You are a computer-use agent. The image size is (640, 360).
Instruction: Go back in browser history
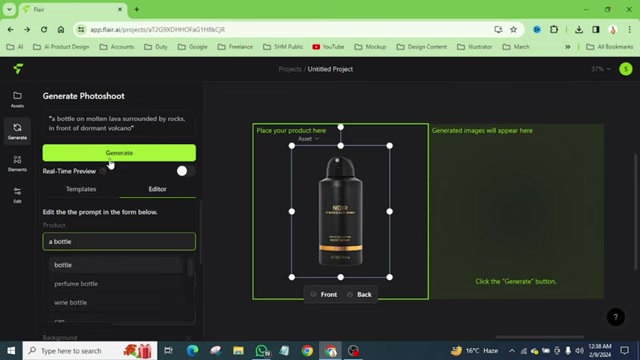coord(10,29)
